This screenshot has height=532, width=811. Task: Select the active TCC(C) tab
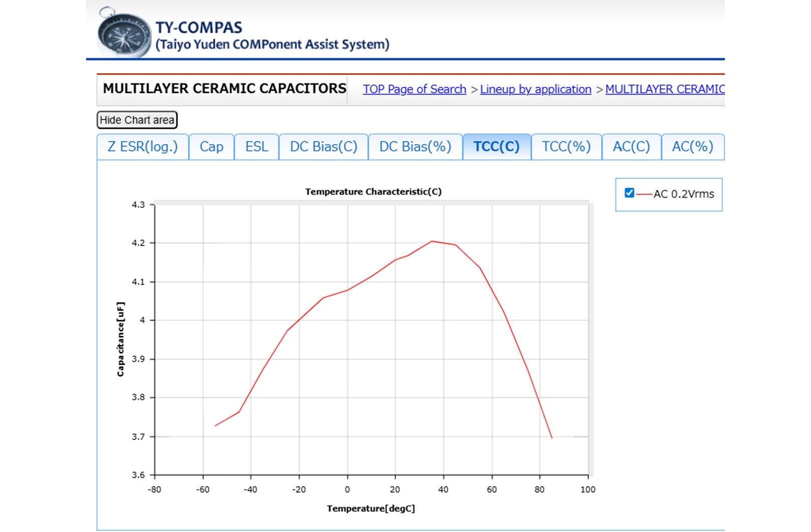(496, 147)
